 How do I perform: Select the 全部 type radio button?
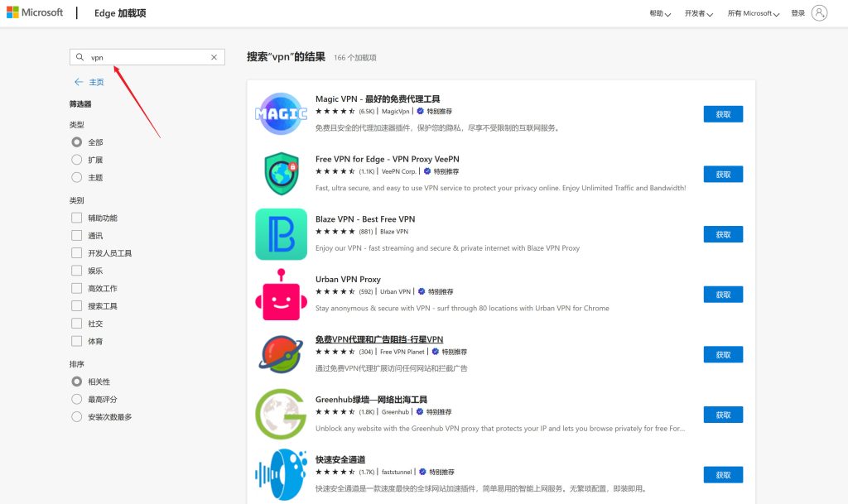(77, 142)
